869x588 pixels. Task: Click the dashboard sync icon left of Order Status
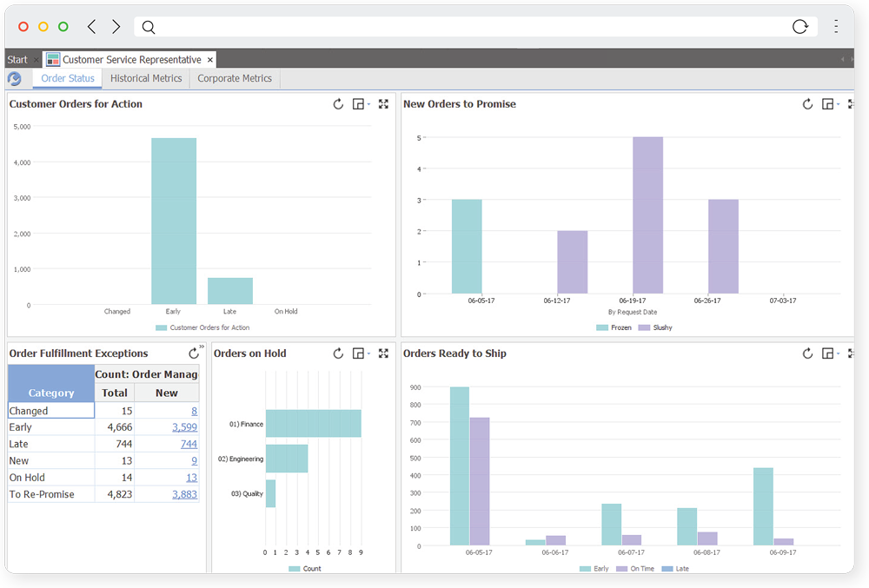pos(15,79)
